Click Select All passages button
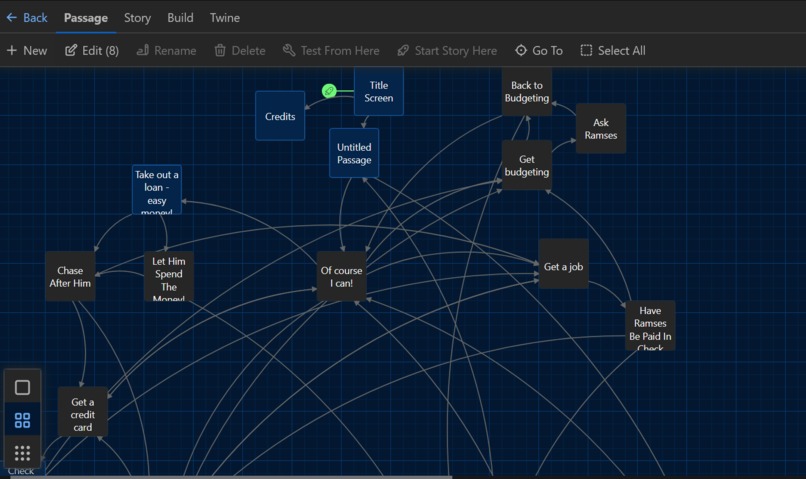 613,50
